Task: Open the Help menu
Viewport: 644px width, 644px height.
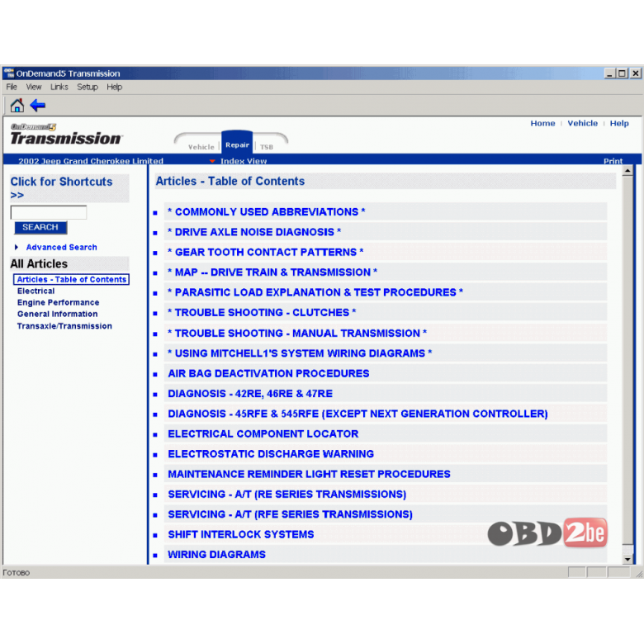Action: pos(114,87)
